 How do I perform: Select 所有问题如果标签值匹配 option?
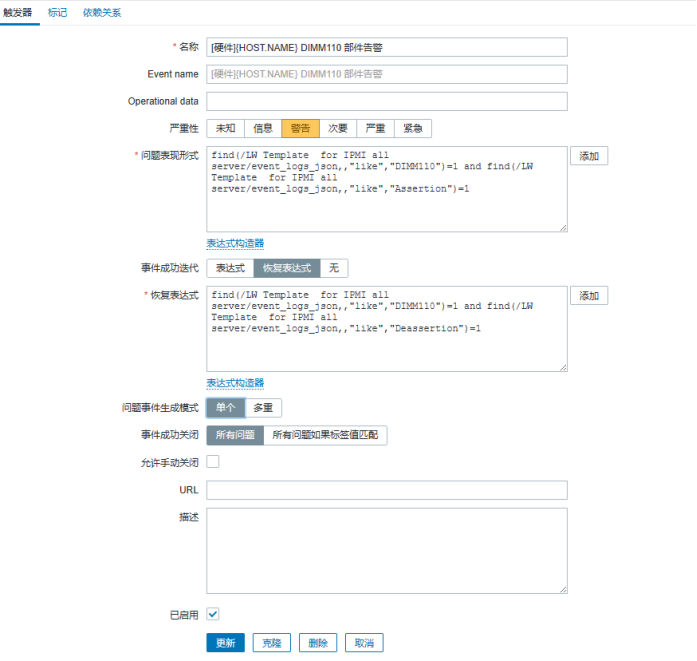[325, 435]
